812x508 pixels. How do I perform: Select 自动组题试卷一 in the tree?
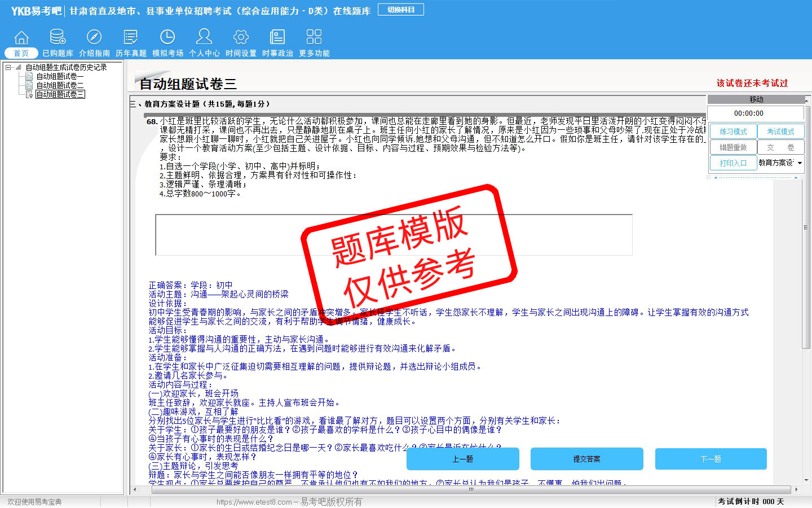click(x=60, y=76)
